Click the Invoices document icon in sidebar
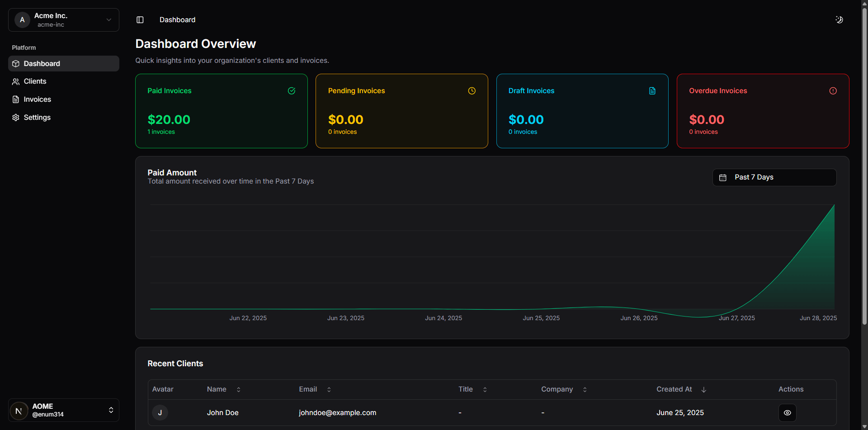 coord(16,99)
